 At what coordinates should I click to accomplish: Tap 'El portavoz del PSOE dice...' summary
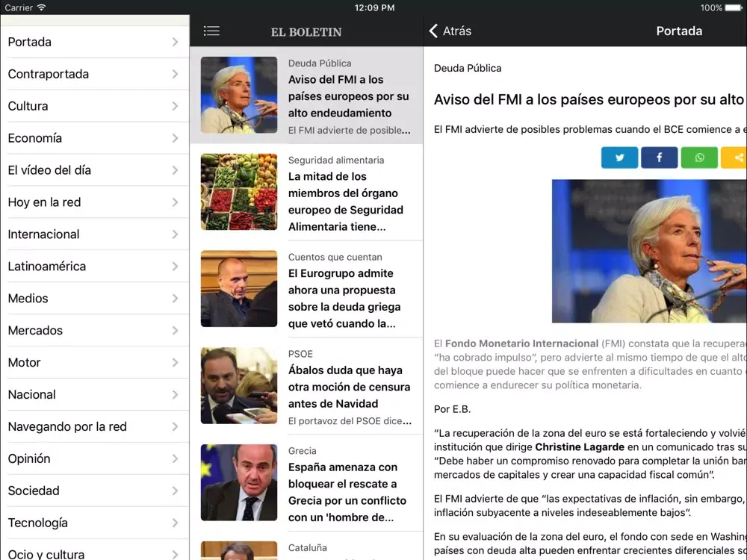click(350, 421)
